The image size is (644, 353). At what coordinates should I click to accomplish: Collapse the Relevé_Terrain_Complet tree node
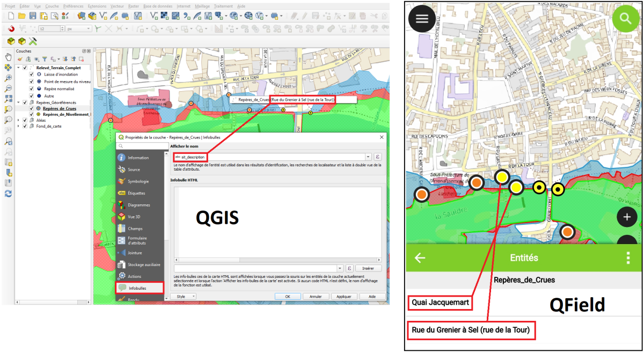pyautogui.click(x=19, y=68)
